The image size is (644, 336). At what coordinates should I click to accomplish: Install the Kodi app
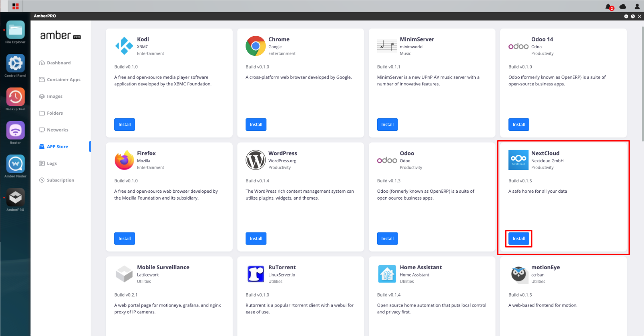pos(125,125)
